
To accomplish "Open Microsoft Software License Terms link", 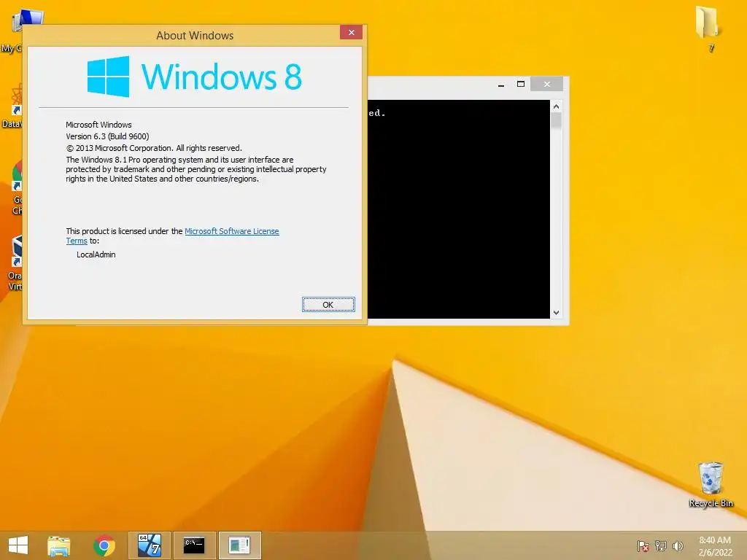I will point(231,231).
